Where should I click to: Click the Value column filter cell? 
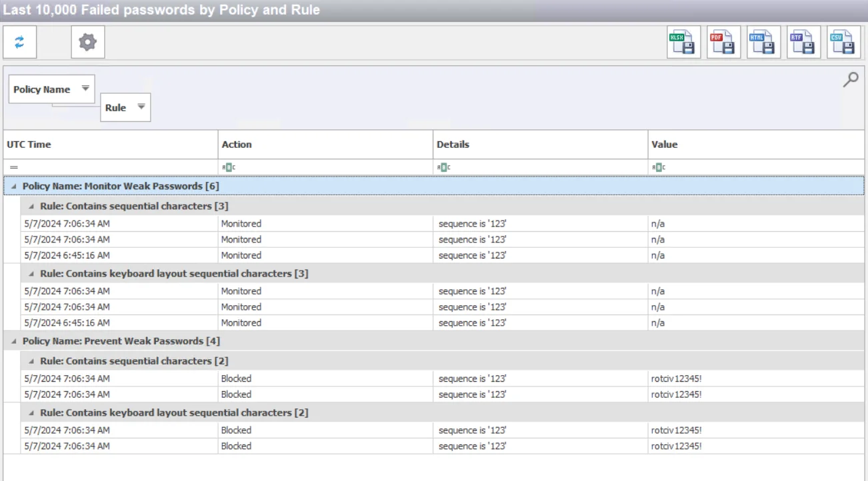(756, 167)
